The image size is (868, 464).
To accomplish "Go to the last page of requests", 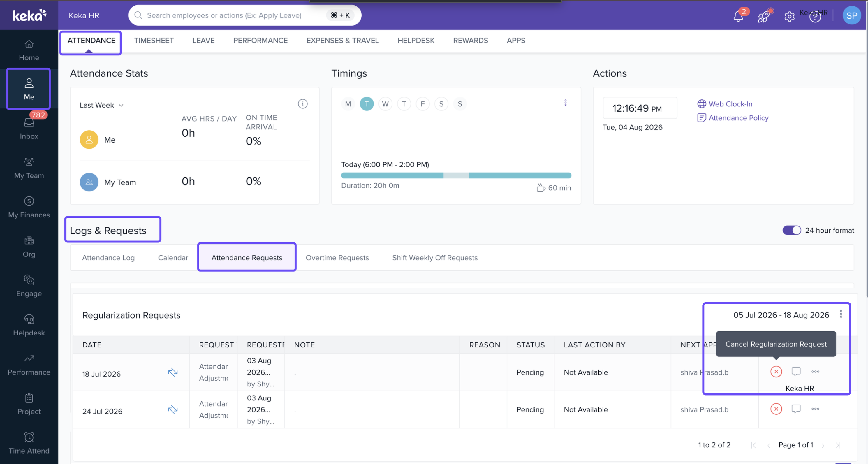I will pos(838,445).
